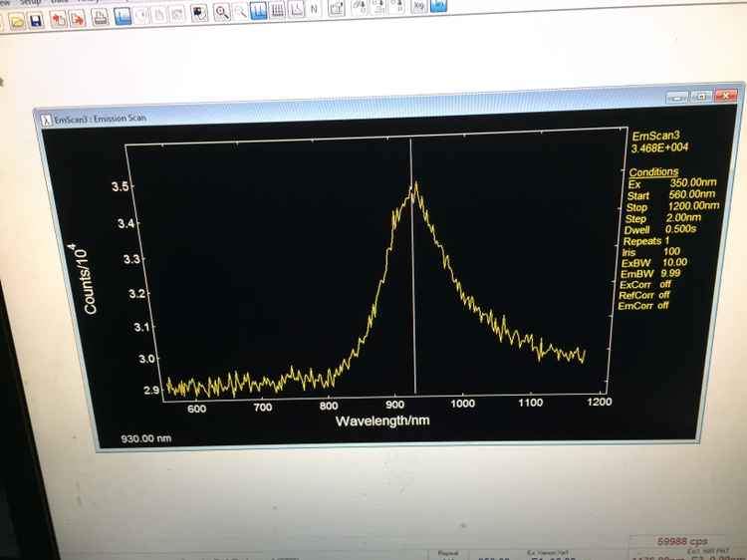The height and width of the screenshot is (560, 747).
Task: Save scan with floppy disk icon
Action: [x=36, y=21]
